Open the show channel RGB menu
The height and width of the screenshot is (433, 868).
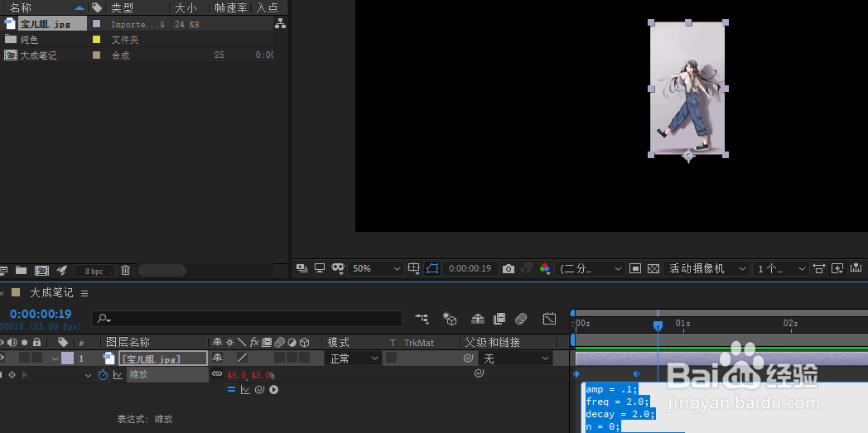tap(545, 269)
